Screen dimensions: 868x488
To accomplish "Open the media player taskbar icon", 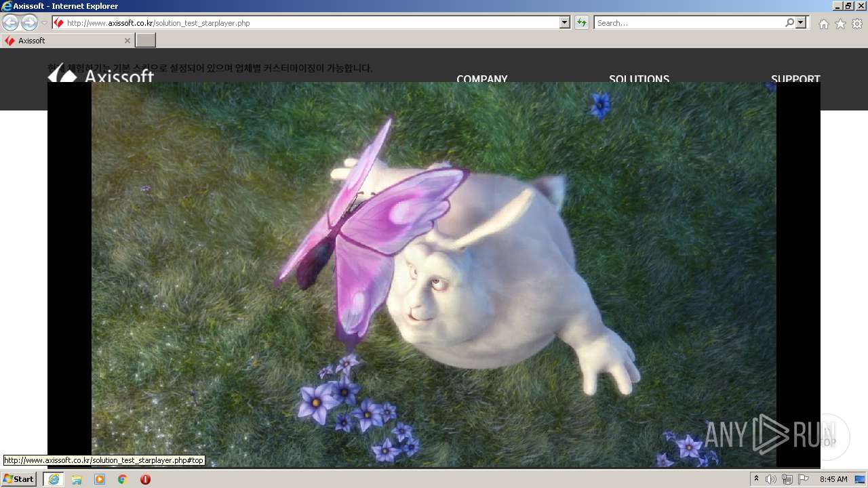I will click(100, 479).
